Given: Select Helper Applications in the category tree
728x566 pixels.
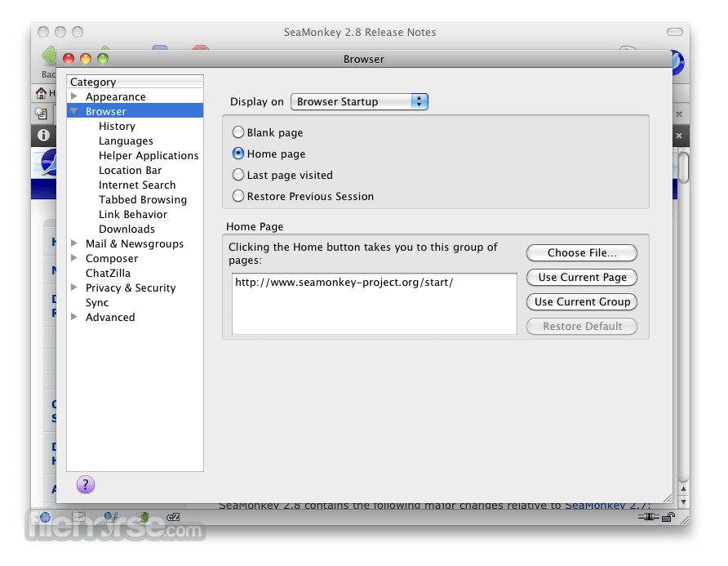Looking at the screenshot, I should pos(149,156).
